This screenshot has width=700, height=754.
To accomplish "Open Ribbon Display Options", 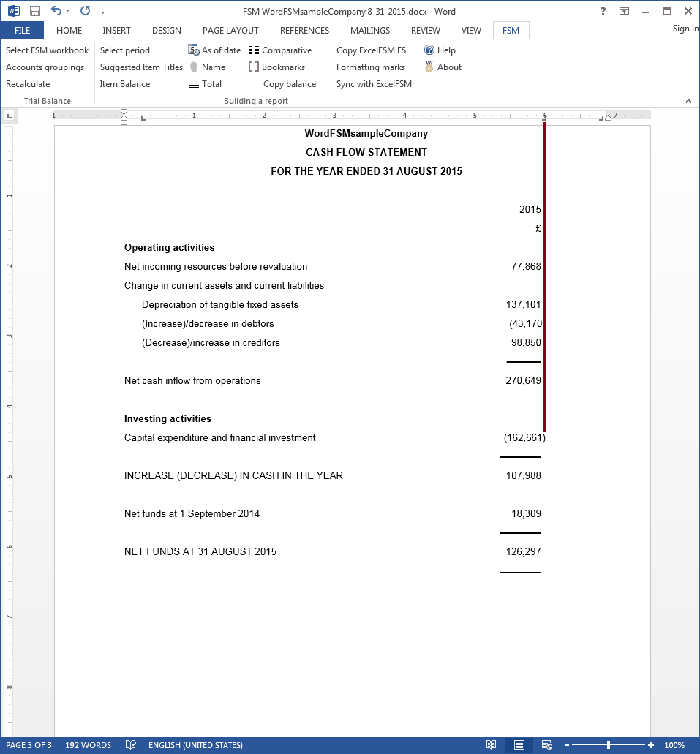I will click(x=624, y=11).
